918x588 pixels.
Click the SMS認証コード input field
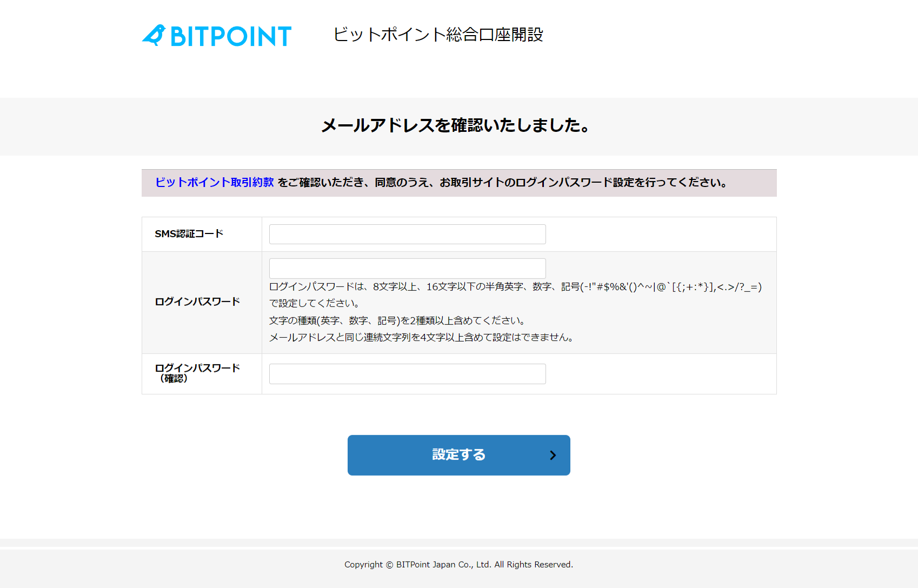(407, 234)
